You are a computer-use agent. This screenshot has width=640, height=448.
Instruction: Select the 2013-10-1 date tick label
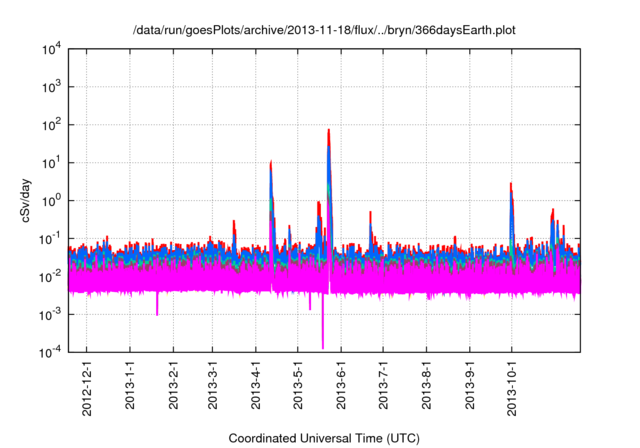click(x=510, y=389)
